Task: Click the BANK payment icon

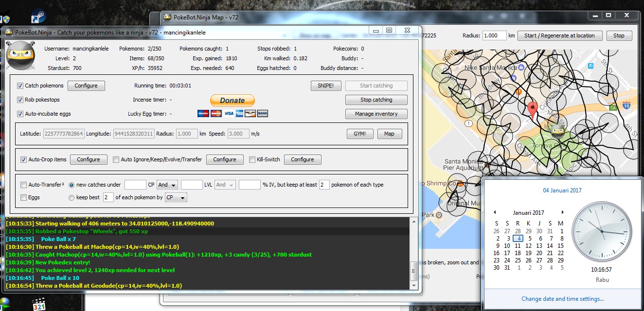Action: point(263,113)
